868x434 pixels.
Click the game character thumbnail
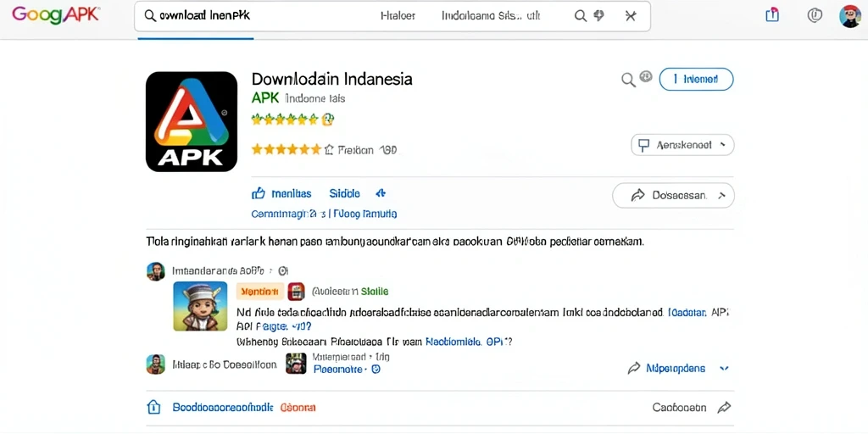click(200, 306)
